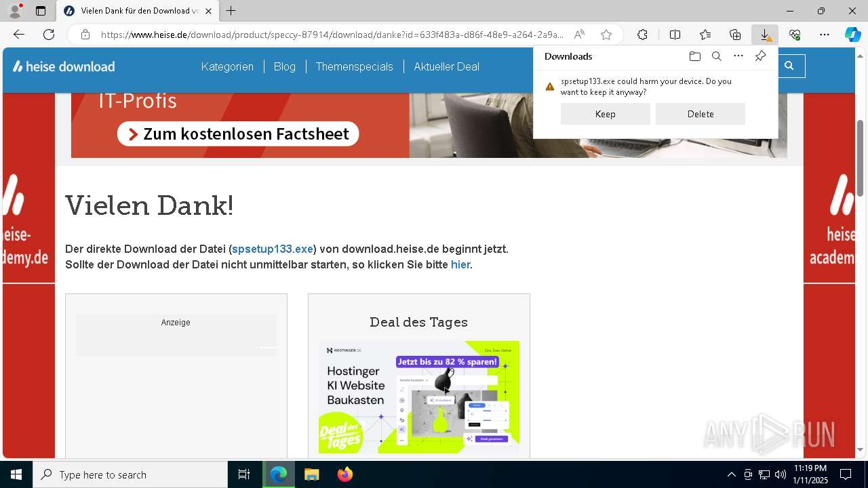Select the Vielen Dank browser tab
Image resolution: width=868 pixels, height=488 pixels.
pyautogui.click(x=137, y=11)
